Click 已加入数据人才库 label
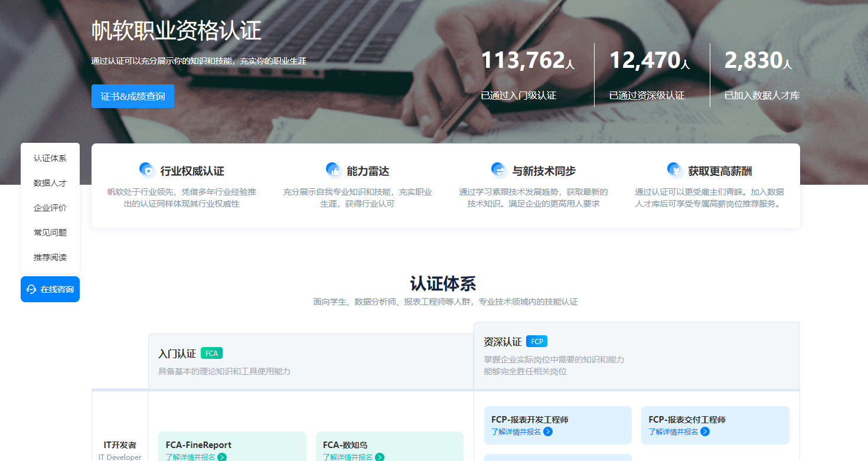This screenshot has height=461, width=868. [x=762, y=95]
